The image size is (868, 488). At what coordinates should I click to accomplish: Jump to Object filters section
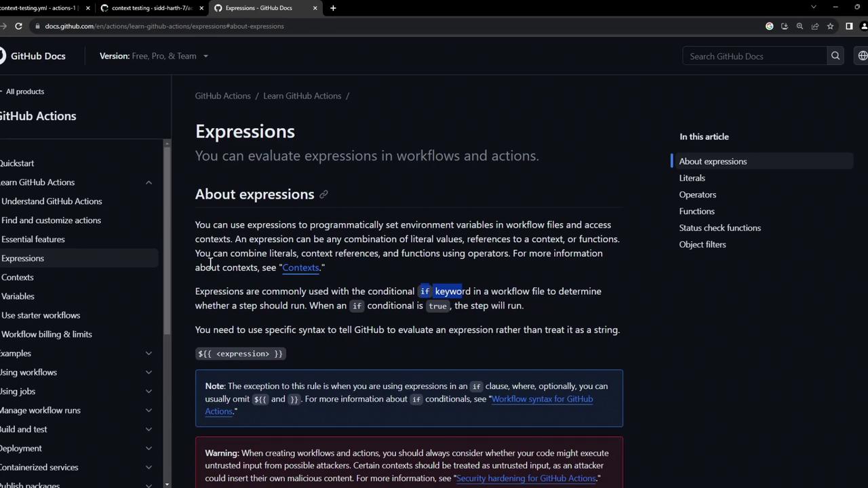[703, 245]
